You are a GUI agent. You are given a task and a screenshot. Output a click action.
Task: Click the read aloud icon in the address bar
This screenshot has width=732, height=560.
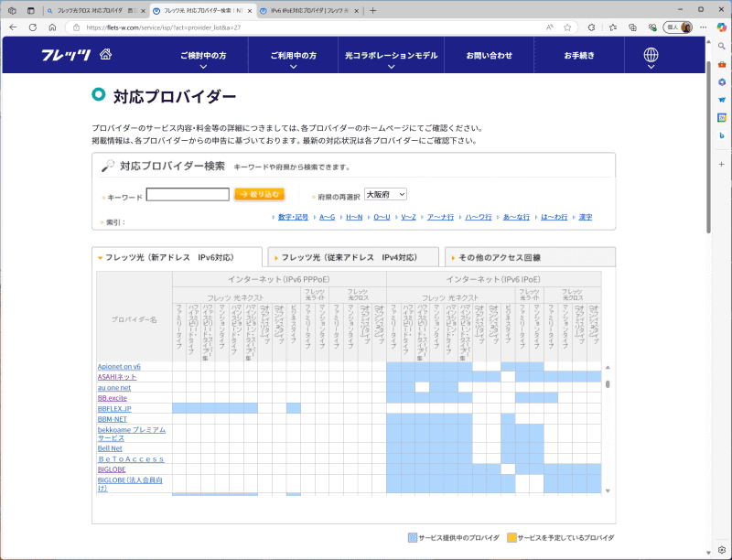550,27
